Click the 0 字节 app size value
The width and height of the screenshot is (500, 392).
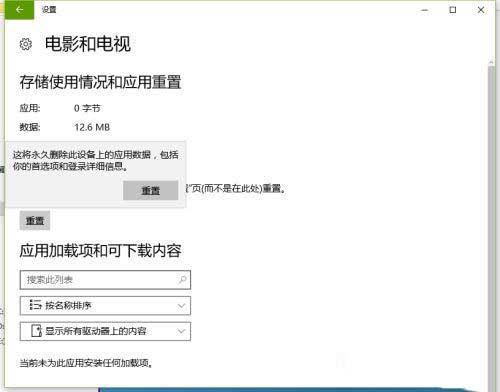pos(87,108)
